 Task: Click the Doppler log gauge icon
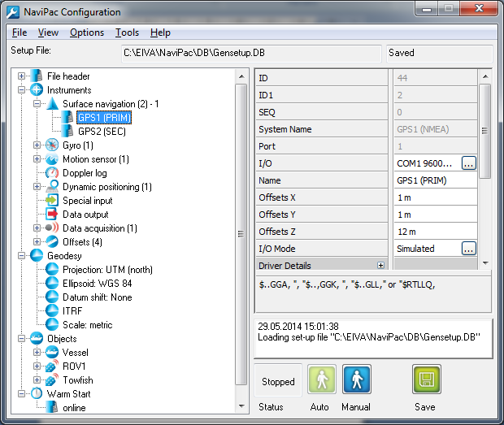[52, 173]
